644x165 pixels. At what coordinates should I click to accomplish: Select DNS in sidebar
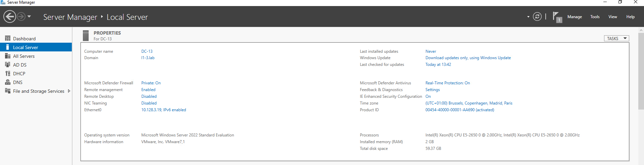point(36,82)
